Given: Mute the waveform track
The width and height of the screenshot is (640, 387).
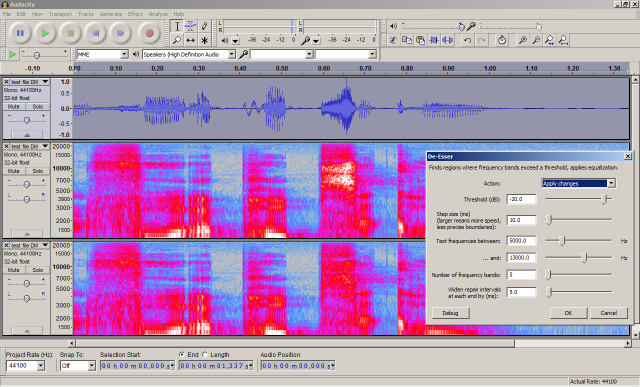Looking at the screenshot, I should (x=14, y=107).
